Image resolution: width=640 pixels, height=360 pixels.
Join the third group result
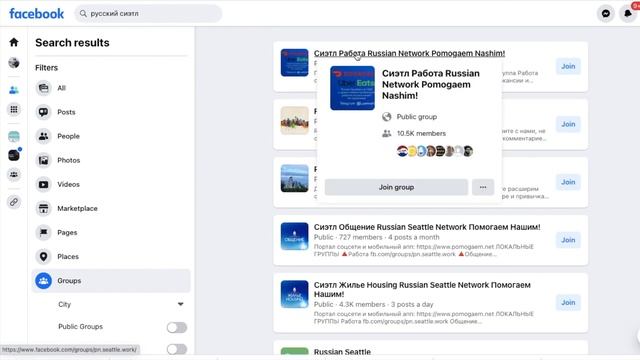point(568,182)
